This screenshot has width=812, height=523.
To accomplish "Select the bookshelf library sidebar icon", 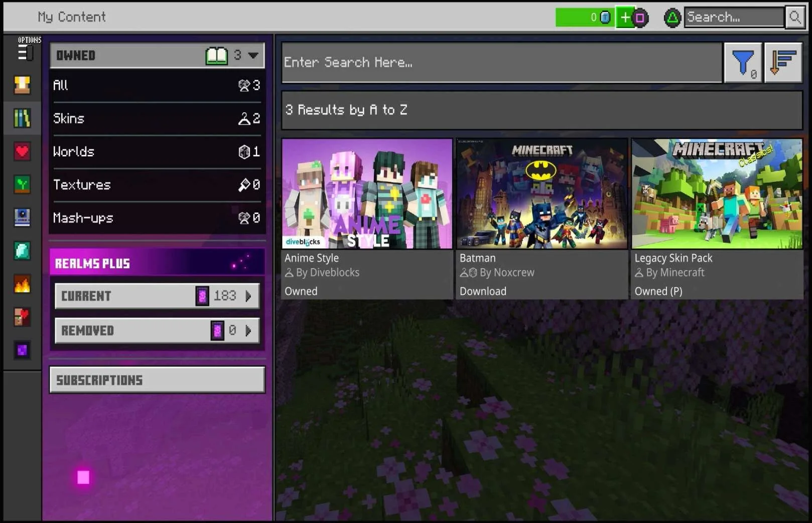I will click(x=22, y=118).
